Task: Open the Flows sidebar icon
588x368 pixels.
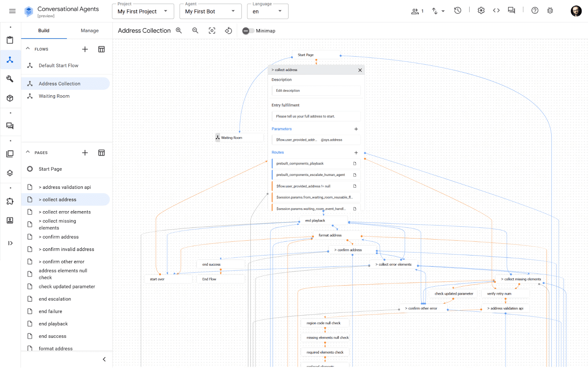Action: (x=10, y=60)
